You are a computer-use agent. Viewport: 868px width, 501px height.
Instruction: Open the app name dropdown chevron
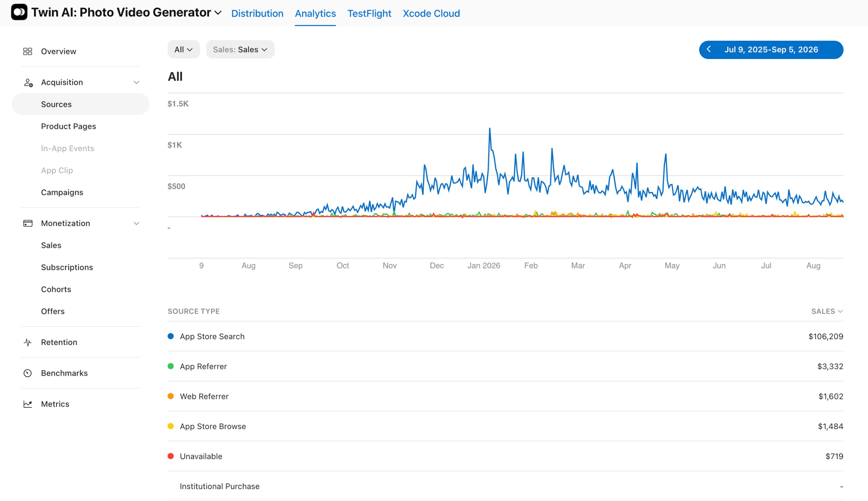pos(218,13)
